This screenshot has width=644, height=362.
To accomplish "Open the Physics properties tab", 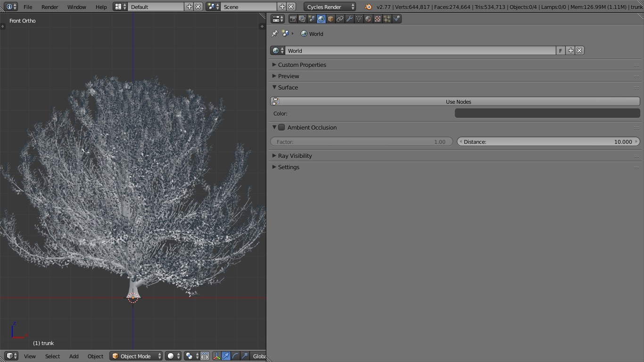I will tap(396, 19).
